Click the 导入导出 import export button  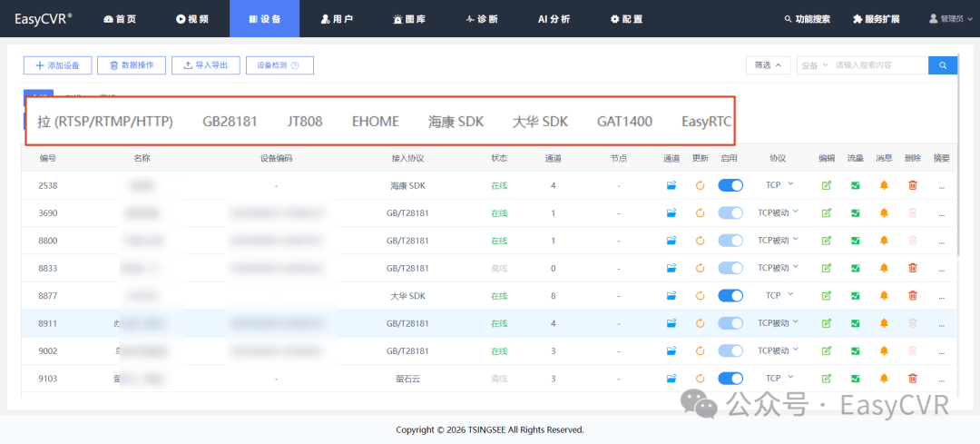pos(206,65)
